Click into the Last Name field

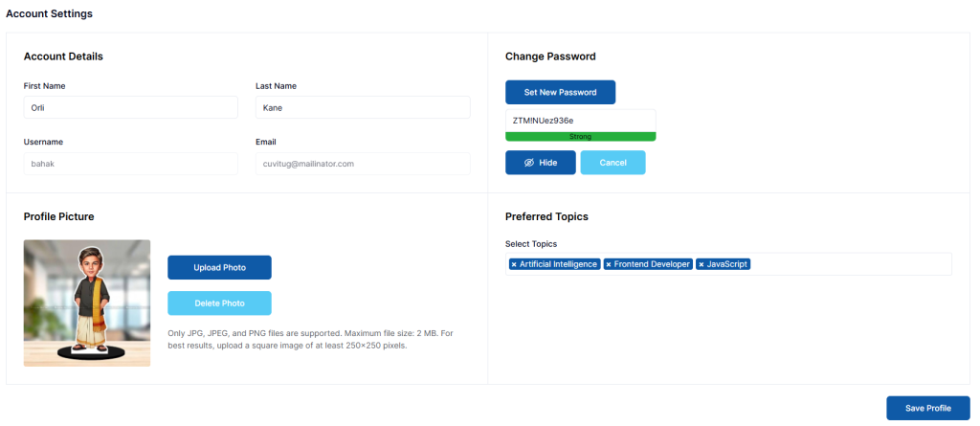[x=363, y=108]
